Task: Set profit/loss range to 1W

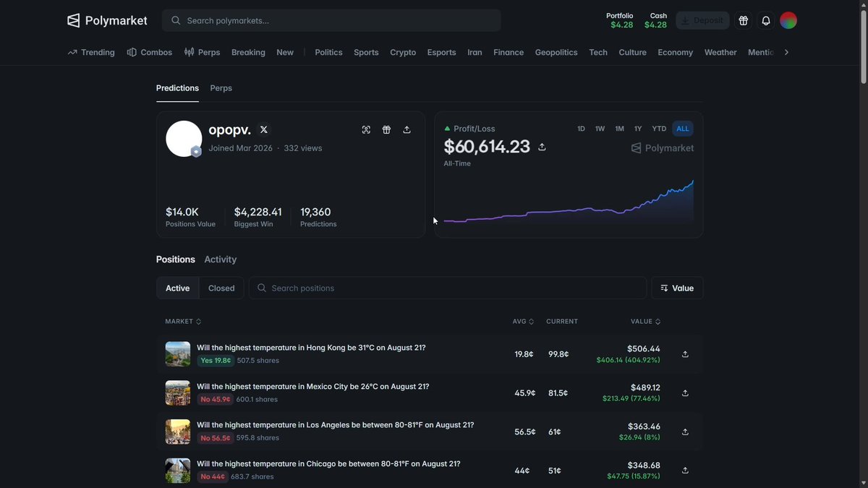Action: (600, 129)
